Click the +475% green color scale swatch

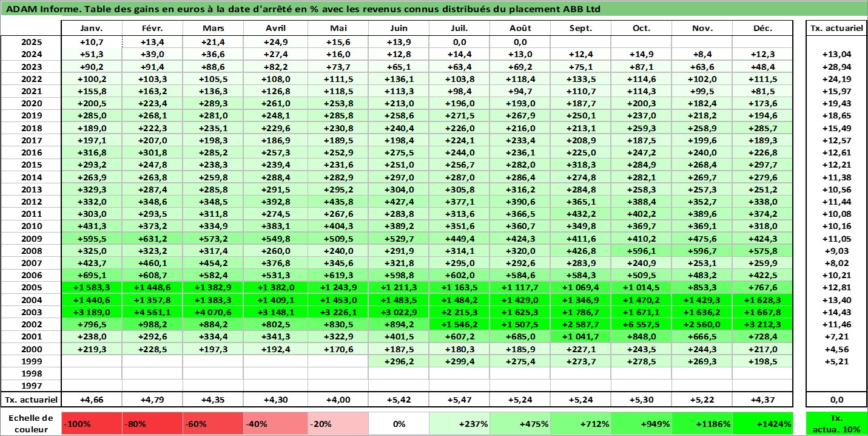[x=520, y=423]
